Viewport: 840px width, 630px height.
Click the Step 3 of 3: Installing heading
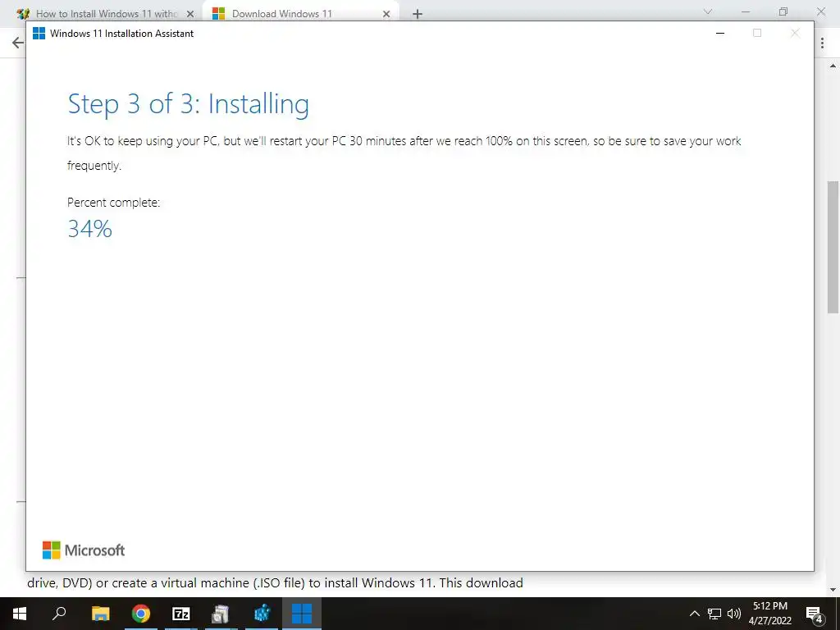pyautogui.click(x=188, y=104)
